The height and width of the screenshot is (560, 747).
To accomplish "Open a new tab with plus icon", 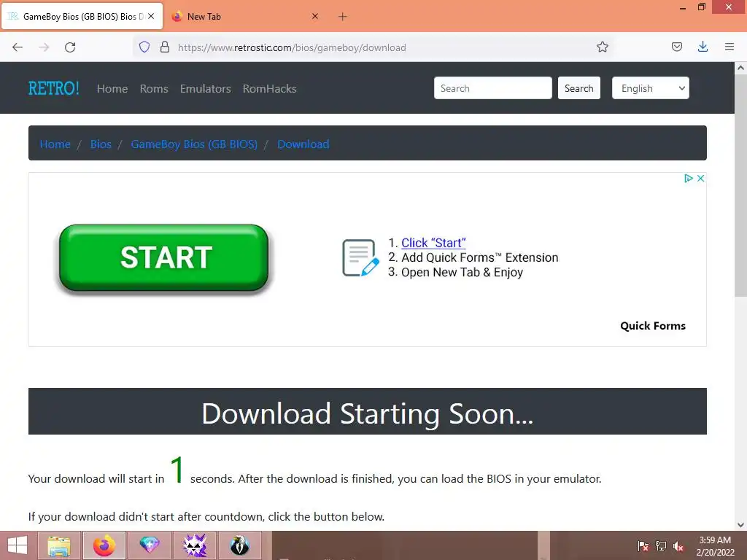I will coord(343,17).
